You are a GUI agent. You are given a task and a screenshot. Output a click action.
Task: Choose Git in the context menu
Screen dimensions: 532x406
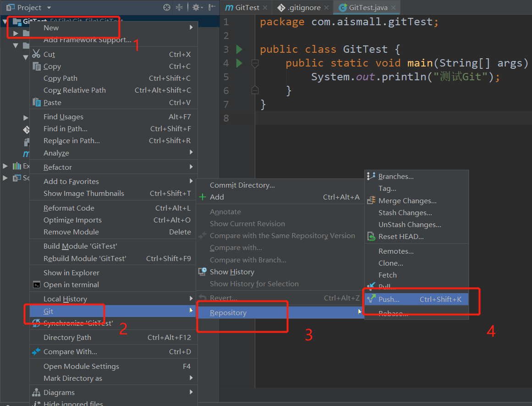(114, 311)
